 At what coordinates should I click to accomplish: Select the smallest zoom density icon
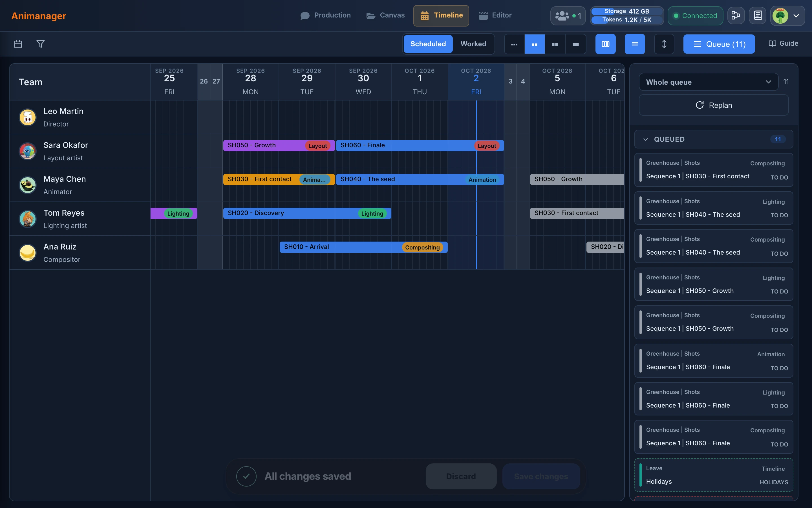pyautogui.click(x=514, y=44)
